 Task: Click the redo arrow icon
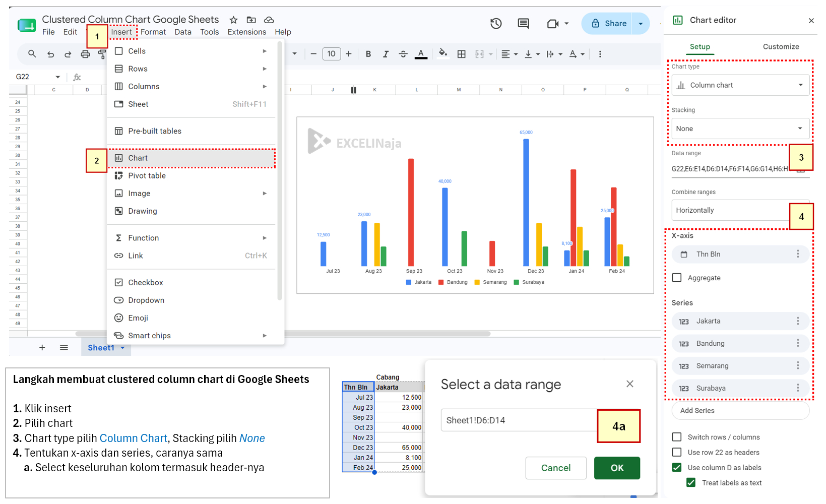[x=68, y=54]
